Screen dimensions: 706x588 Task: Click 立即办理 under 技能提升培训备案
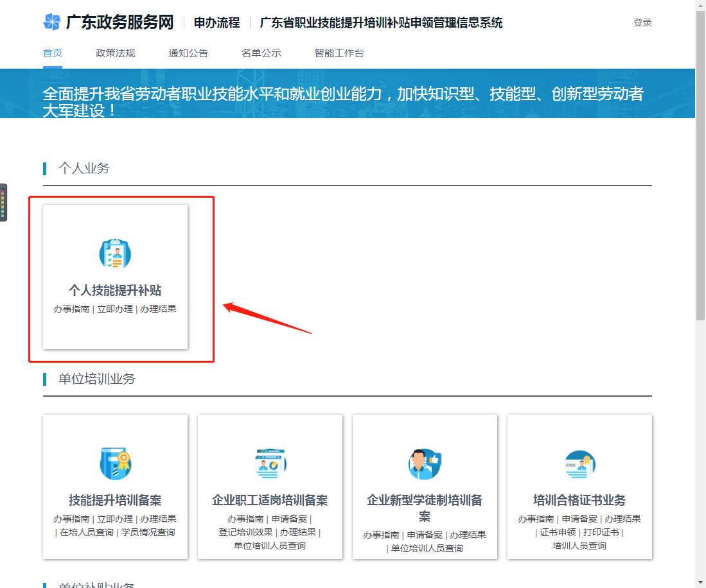[x=115, y=519]
